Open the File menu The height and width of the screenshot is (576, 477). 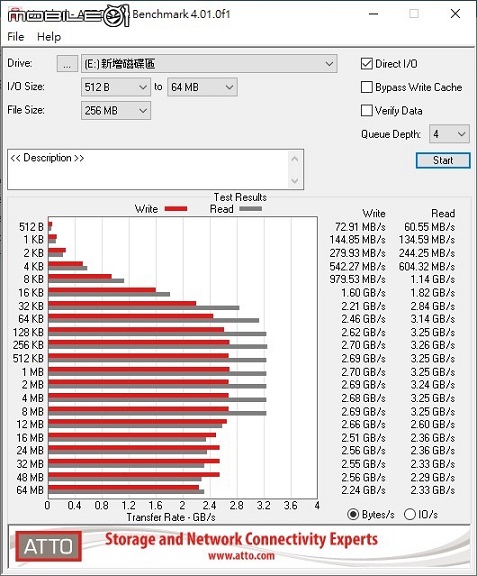pos(15,37)
